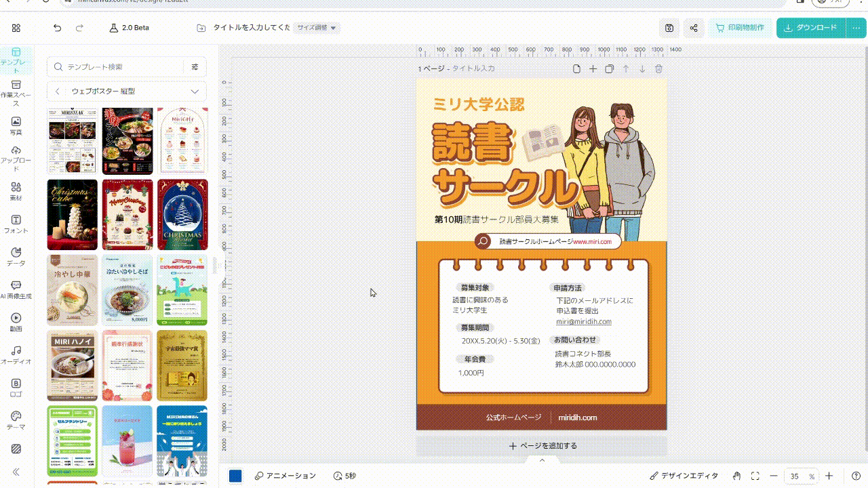Open the テーマ theme sidebar panel

(16, 421)
